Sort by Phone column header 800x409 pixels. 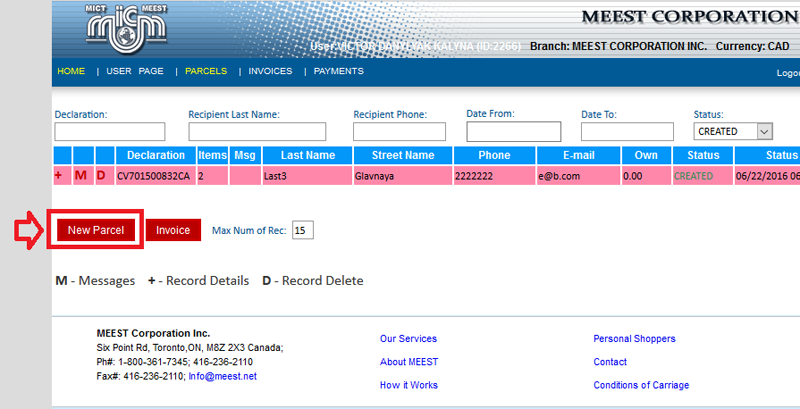pyautogui.click(x=494, y=156)
